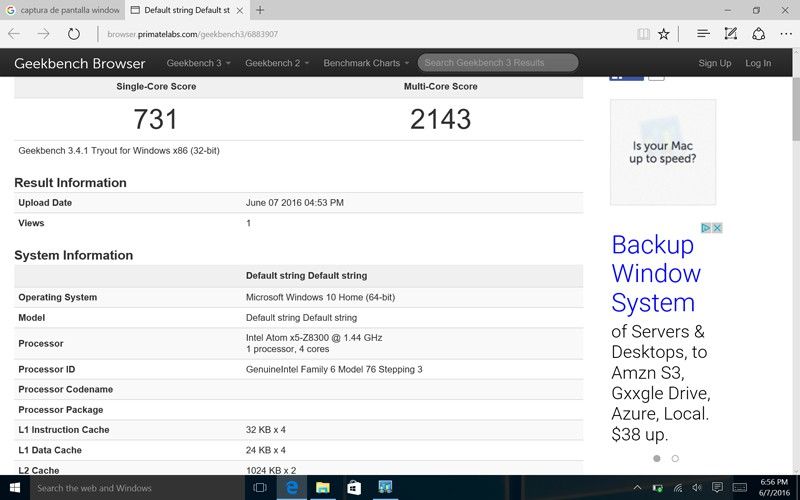Select the first ad carousel dot
800x500 pixels.
coord(657,458)
